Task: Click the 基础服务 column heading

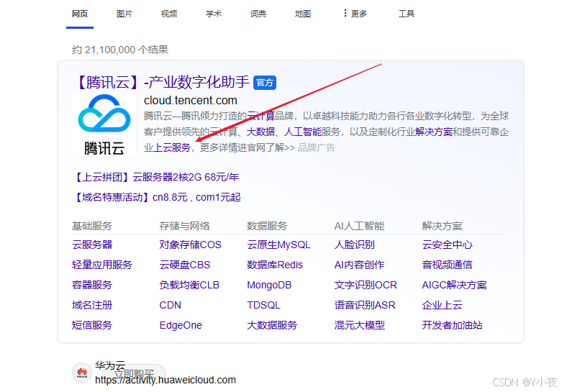Action: (92, 226)
